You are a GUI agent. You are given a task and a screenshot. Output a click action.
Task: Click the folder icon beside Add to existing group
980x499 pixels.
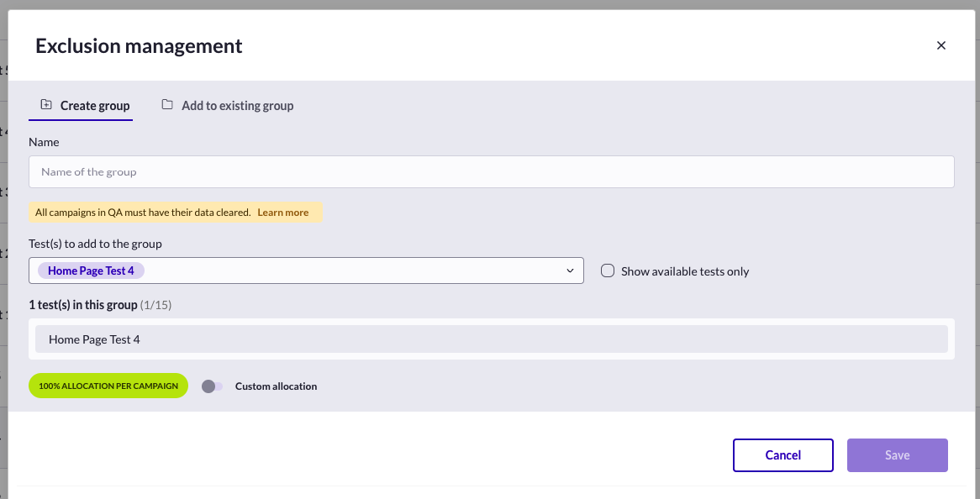coord(167,104)
